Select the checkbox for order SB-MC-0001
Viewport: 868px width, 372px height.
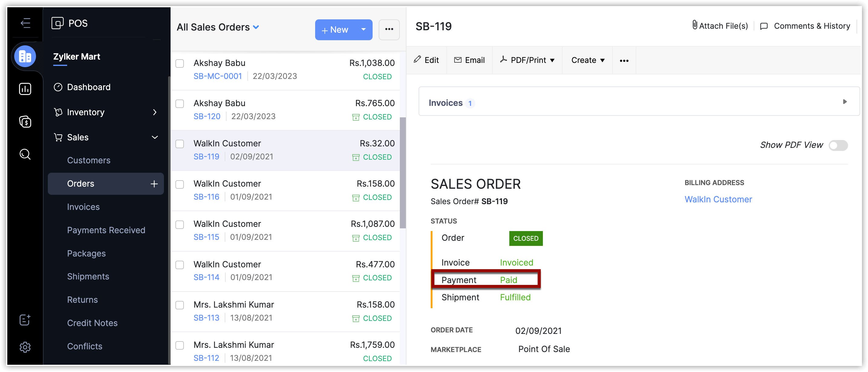click(180, 63)
